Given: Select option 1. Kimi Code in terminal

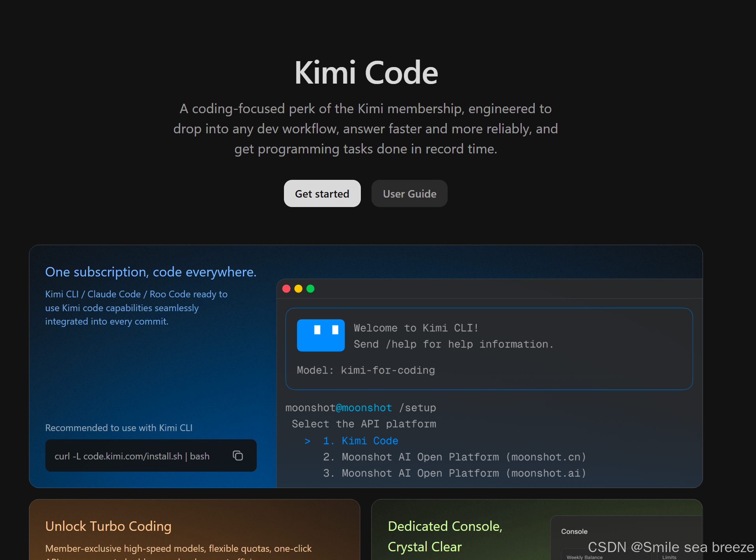Looking at the screenshot, I should [360, 441].
